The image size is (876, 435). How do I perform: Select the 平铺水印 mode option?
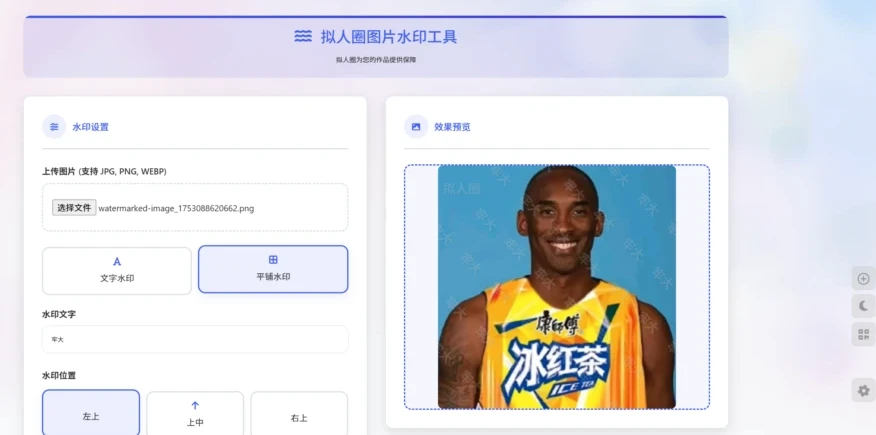coord(273,269)
